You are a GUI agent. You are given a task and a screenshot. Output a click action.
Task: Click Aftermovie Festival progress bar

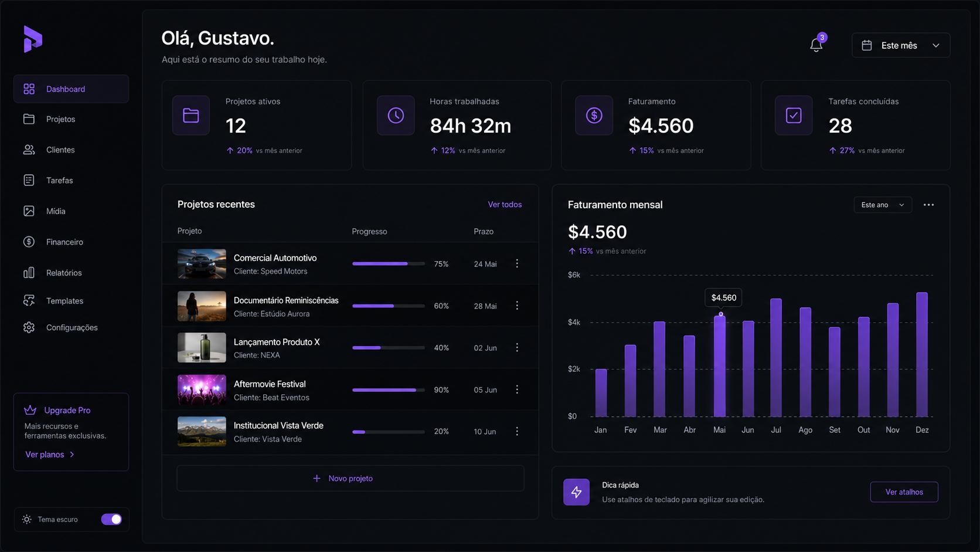(389, 390)
